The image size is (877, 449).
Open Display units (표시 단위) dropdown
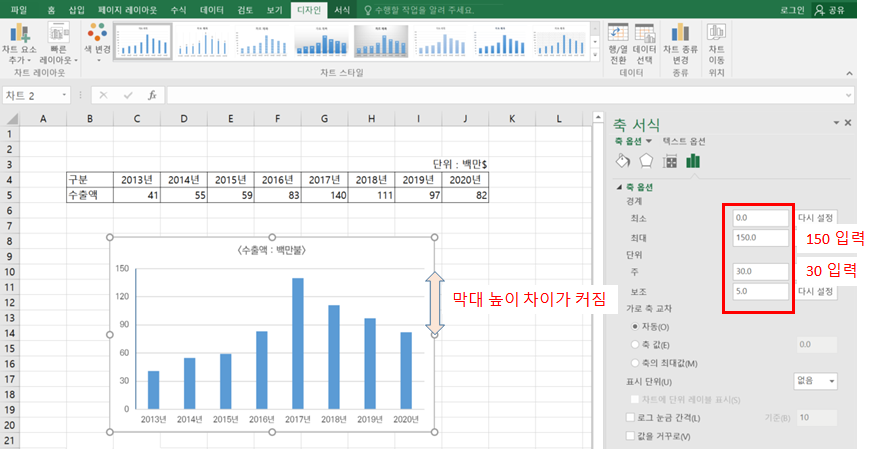click(815, 381)
